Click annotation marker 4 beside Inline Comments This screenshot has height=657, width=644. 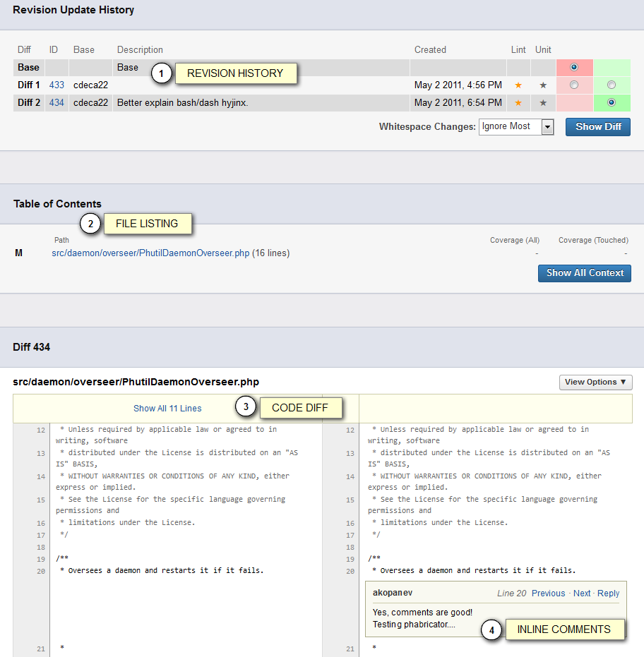[x=492, y=629]
